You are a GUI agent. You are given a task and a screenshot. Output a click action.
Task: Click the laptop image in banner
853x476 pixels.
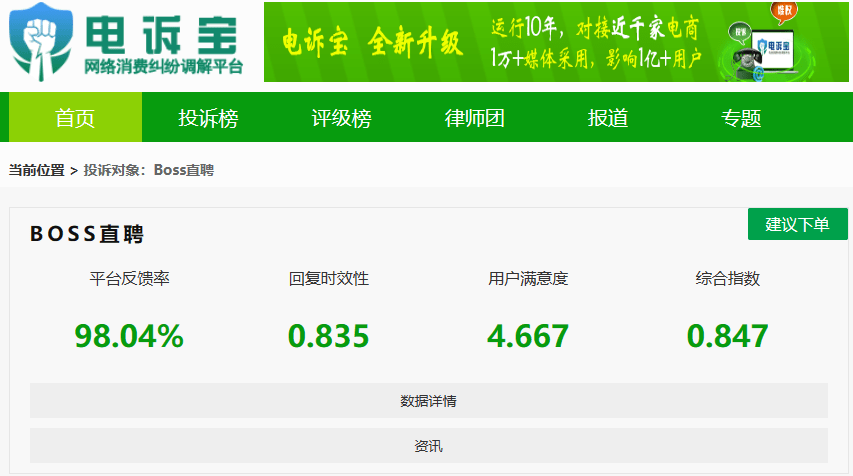pos(777,50)
